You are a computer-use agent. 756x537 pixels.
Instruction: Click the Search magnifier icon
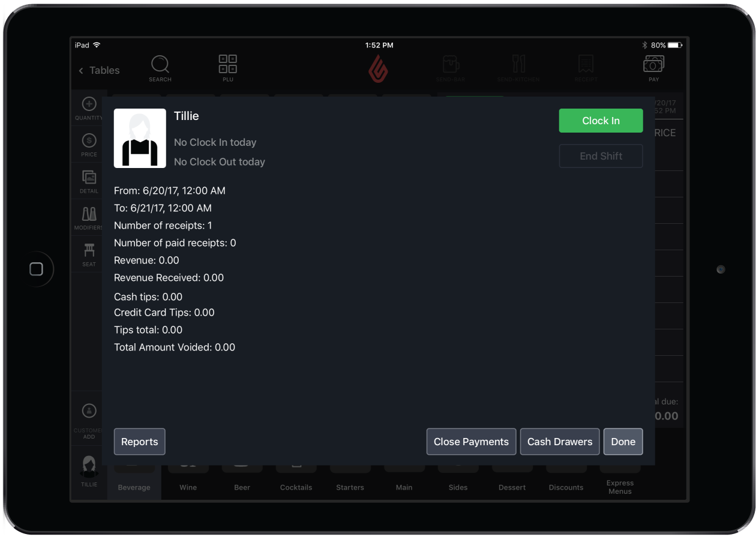click(160, 65)
